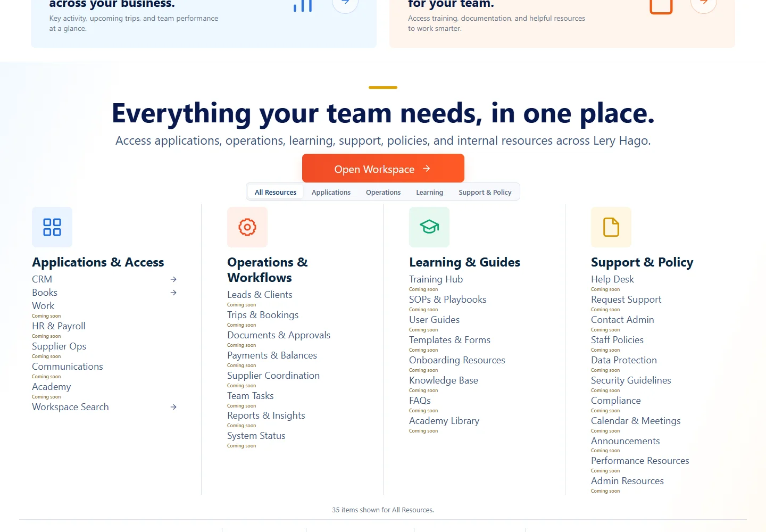
Task: Switch to the Operations tab
Action: pyautogui.click(x=383, y=192)
